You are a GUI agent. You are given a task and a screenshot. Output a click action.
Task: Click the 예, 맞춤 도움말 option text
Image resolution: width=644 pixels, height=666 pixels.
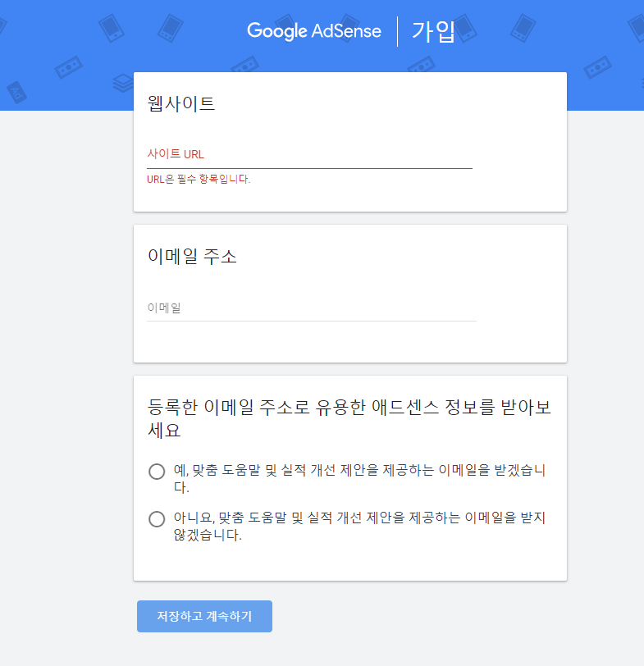coord(359,478)
